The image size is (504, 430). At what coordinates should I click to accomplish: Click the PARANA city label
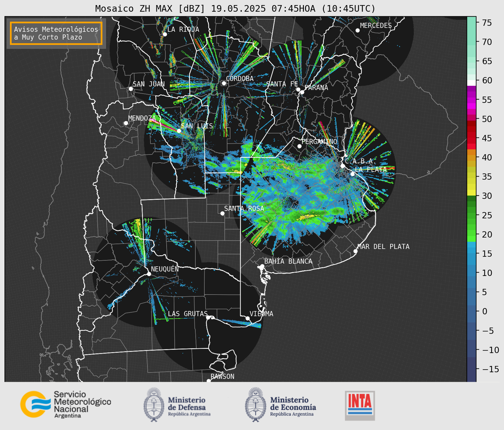316,88
